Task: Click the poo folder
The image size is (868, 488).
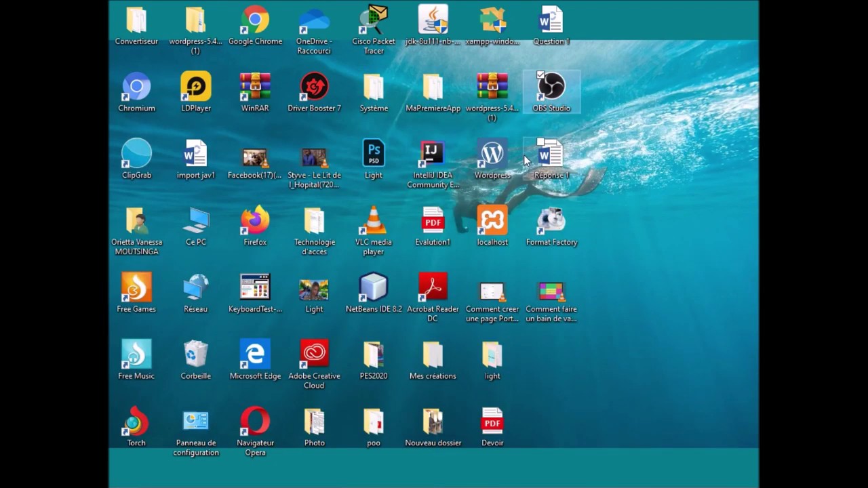Action: [374, 421]
